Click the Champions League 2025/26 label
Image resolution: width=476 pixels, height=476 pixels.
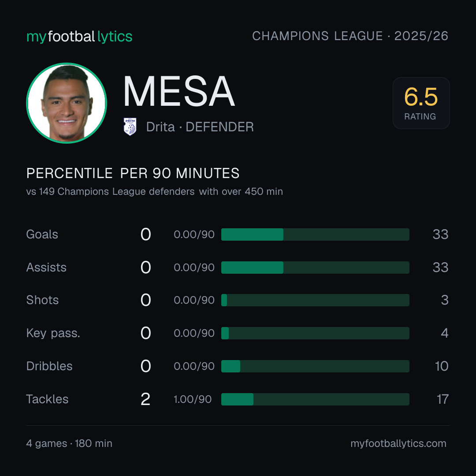pyautogui.click(x=350, y=36)
